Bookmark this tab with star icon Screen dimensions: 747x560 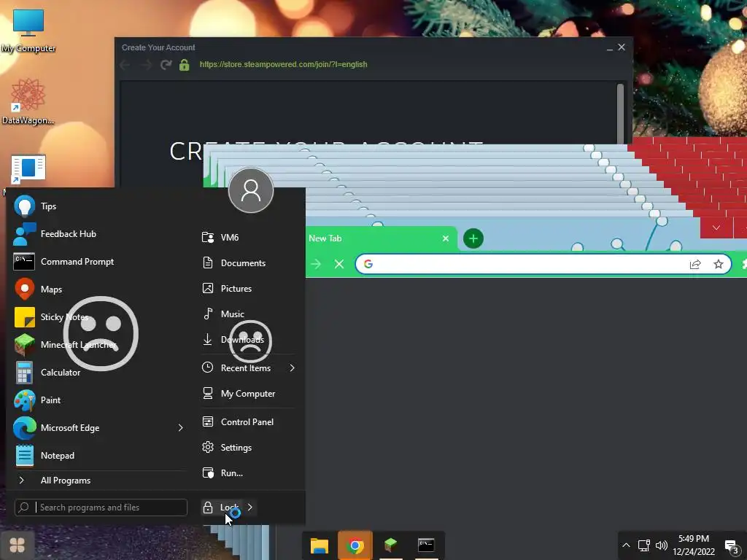pyautogui.click(x=719, y=264)
